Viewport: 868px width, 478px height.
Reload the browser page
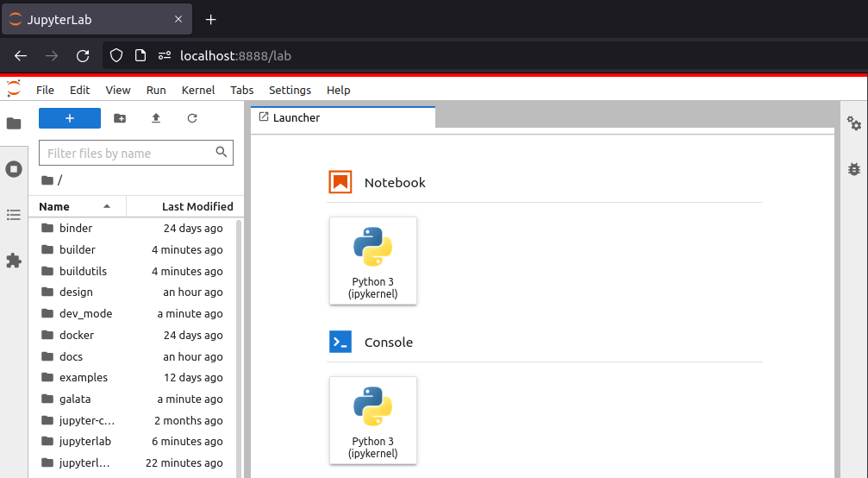pyautogui.click(x=83, y=56)
